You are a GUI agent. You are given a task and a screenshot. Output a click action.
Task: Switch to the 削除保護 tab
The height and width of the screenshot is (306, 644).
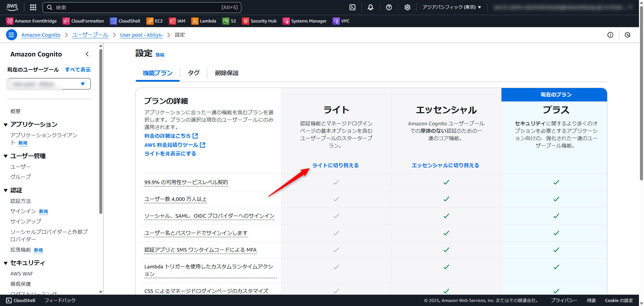(227, 73)
